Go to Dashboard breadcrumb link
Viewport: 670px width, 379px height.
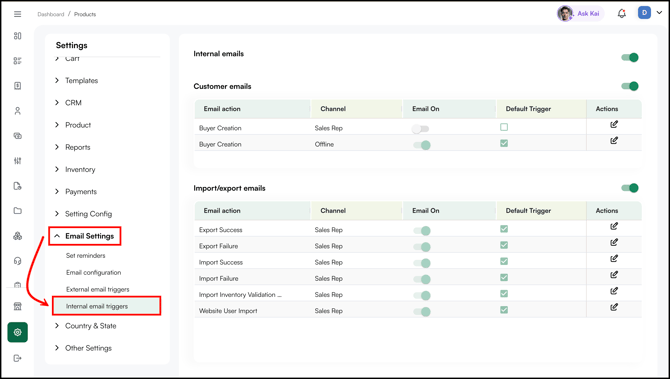(x=50, y=14)
